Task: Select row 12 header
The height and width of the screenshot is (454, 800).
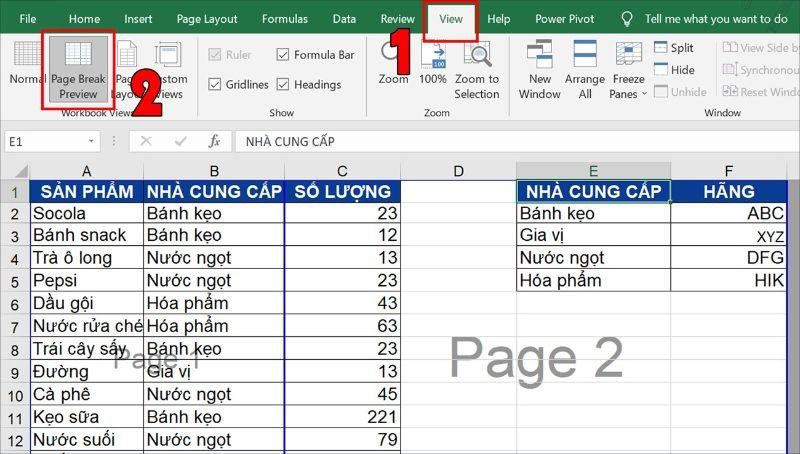Action: 15,440
